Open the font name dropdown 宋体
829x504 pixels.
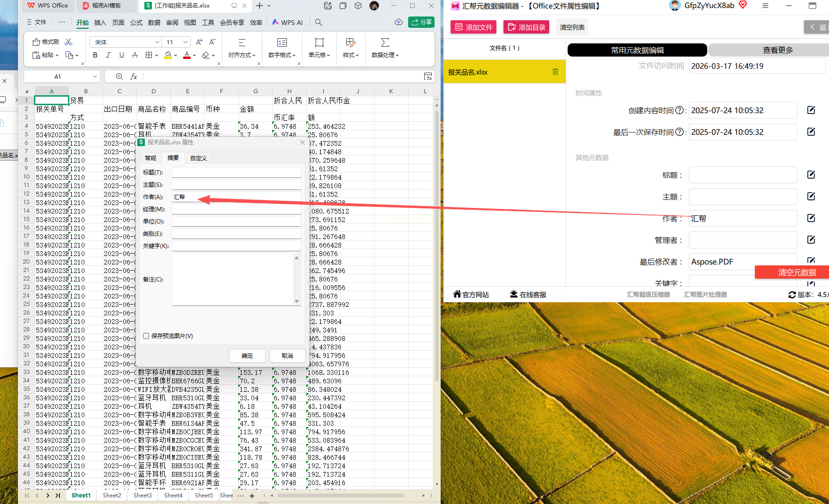pyautogui.click(x=157, y=42)
